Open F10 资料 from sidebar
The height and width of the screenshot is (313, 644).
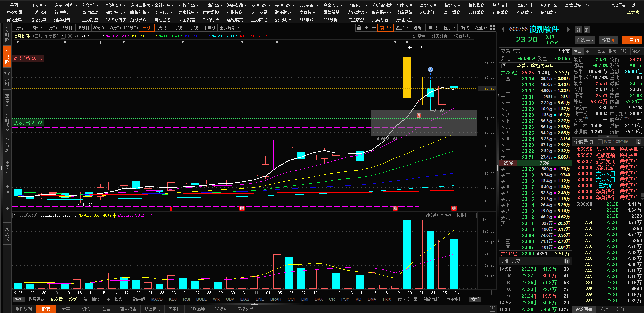pos(7,79)
